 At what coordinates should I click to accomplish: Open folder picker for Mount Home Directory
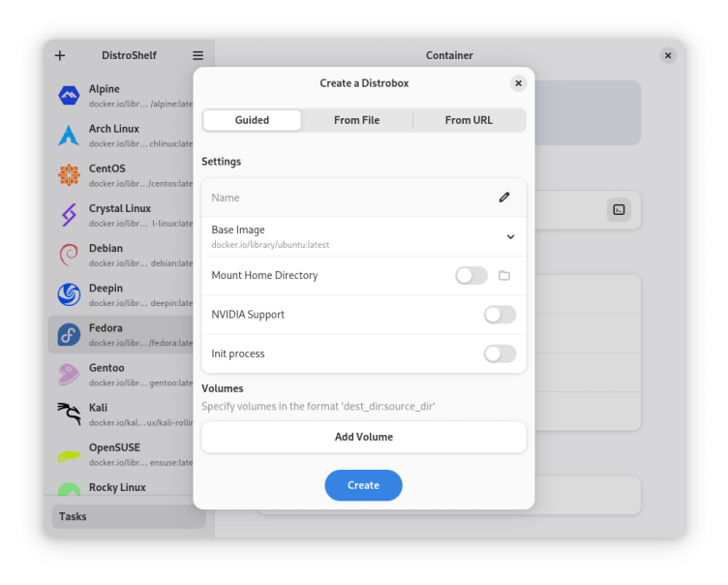(504, 276)
